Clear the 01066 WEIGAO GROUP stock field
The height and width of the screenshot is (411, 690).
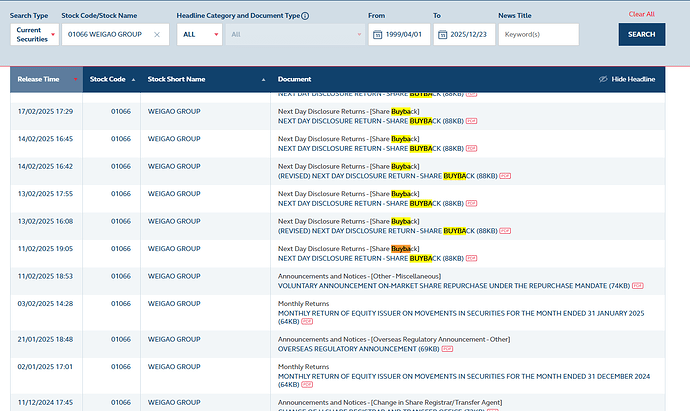pyautogui.click(x=157, y=35)
